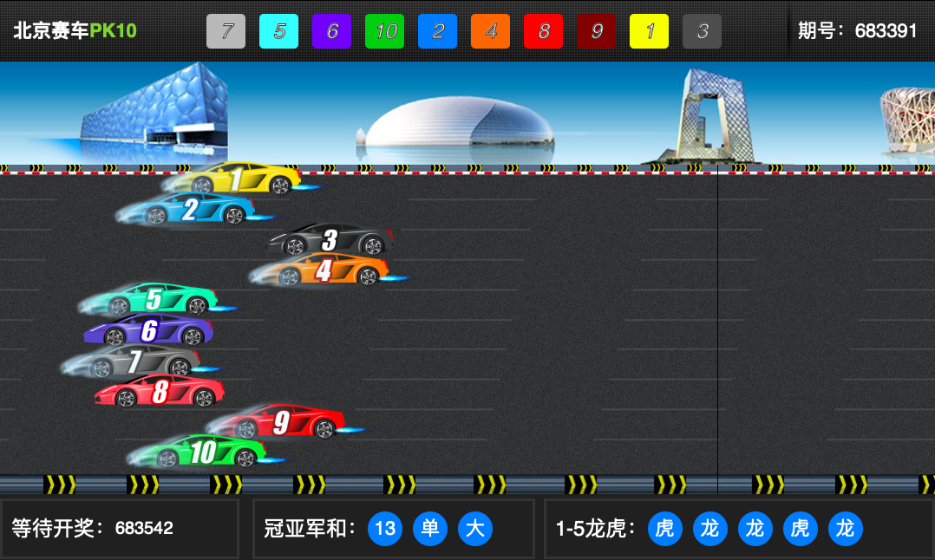Screen dimensions: 935x560
Task: Click the cyan number 5 rank tile
Action: 278,31
